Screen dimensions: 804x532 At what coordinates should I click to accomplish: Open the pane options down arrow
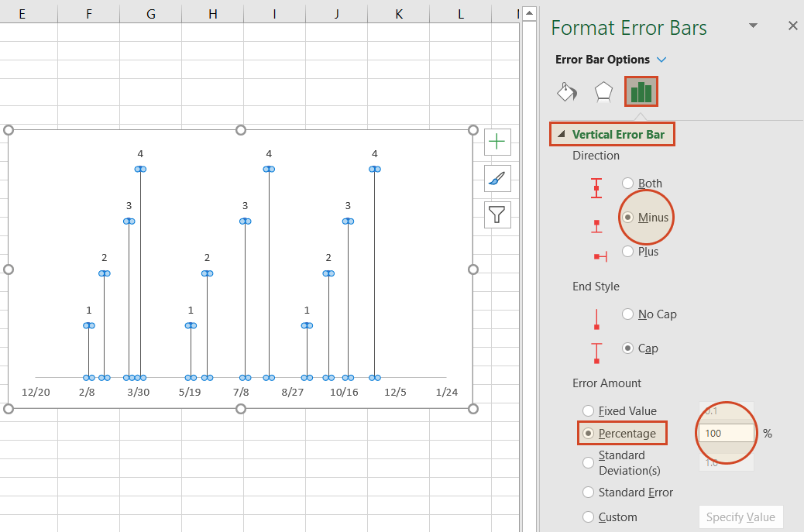pos(753,26)
